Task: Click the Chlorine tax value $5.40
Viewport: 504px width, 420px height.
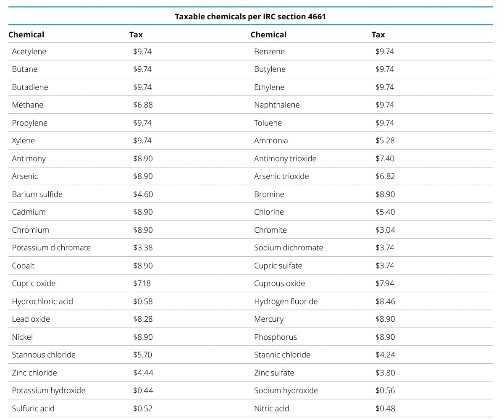Action: [385, 212]
